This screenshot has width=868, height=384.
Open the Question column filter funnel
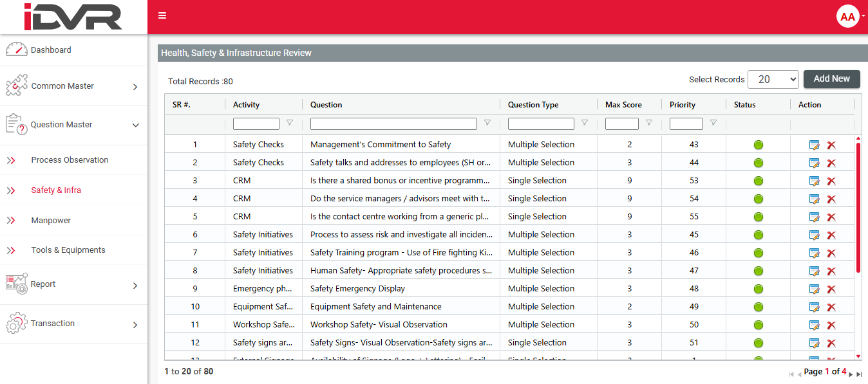[487, 123]
